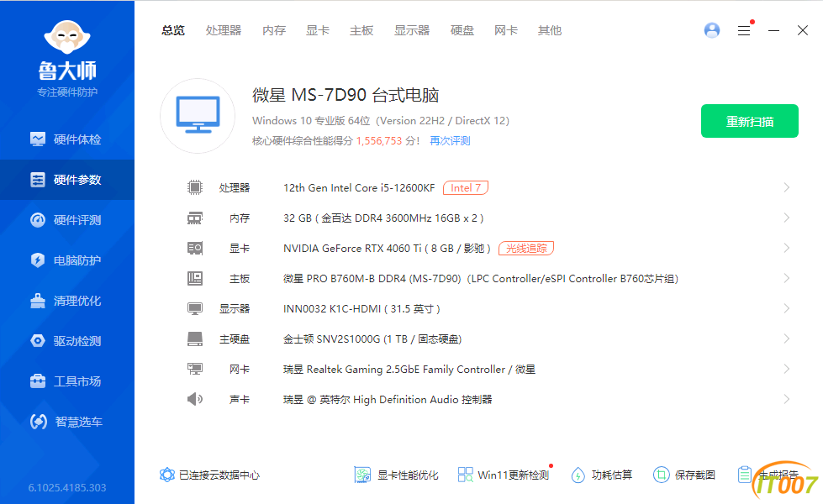This screenshot has height=504, width=823.
Task: Switch to the 主板 tab
Action: coord(361,30)
